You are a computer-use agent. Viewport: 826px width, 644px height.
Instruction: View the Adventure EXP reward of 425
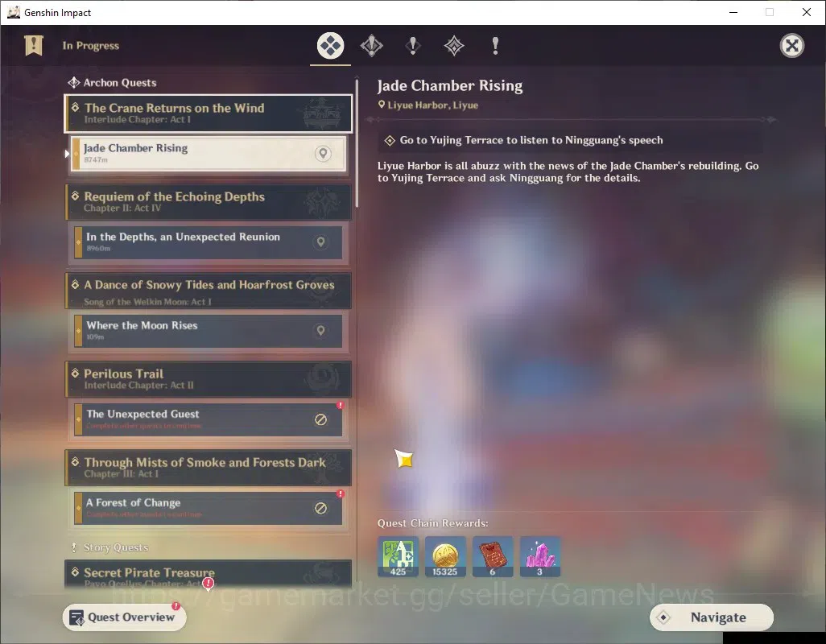[399, 556]
